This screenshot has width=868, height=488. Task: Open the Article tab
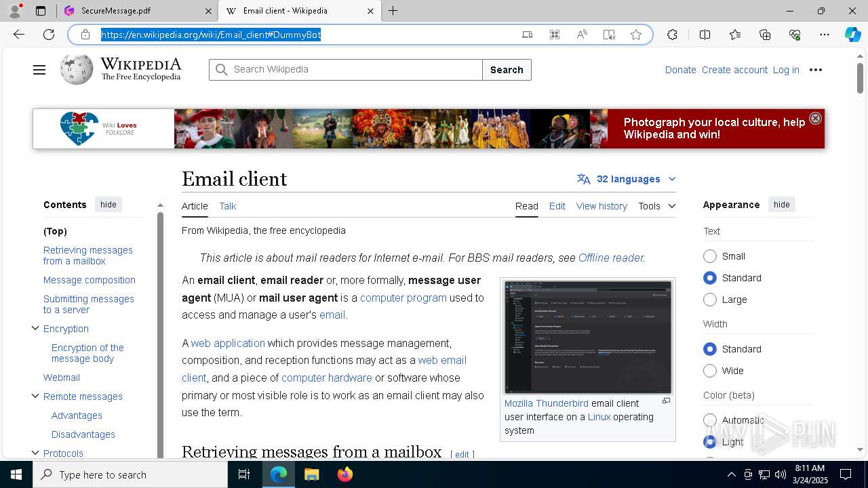(x=195, y=206)
